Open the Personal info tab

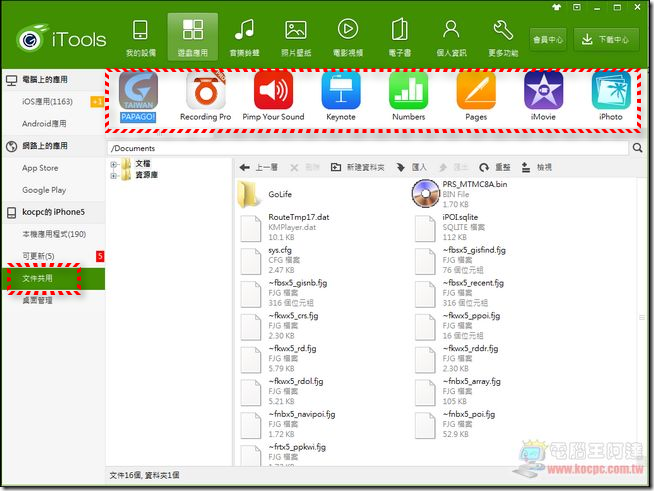click(x=451, y=38)
